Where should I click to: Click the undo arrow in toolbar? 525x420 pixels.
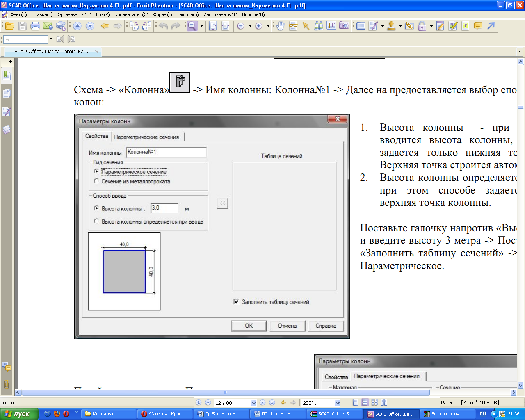(163, 26)
